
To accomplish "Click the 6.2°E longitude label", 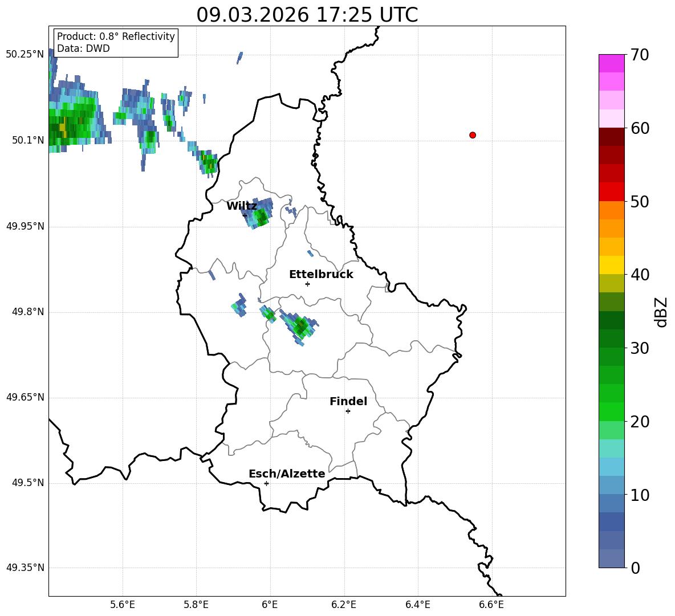I will coord(344,605).
